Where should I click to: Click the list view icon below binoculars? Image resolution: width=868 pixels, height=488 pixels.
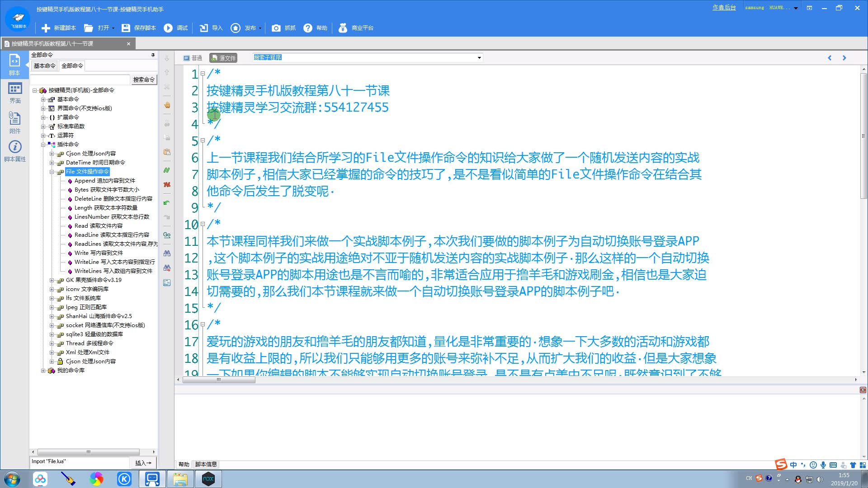[167, 282]
